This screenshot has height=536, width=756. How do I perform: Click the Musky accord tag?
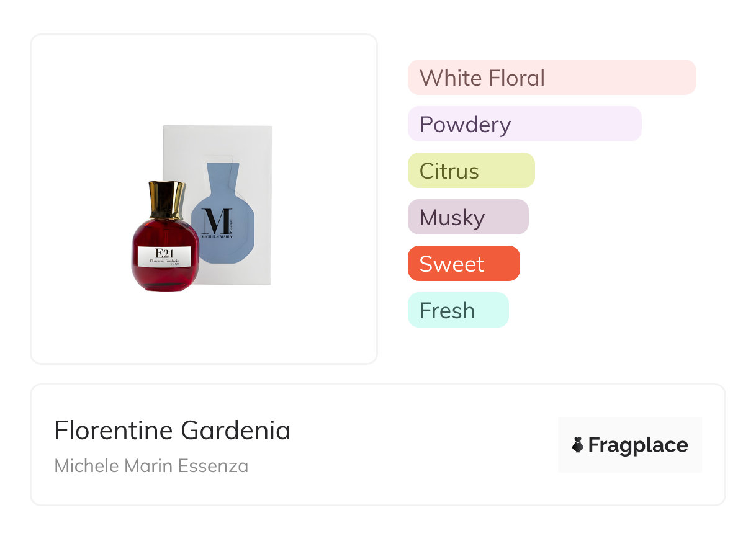(x=468, y=217)
